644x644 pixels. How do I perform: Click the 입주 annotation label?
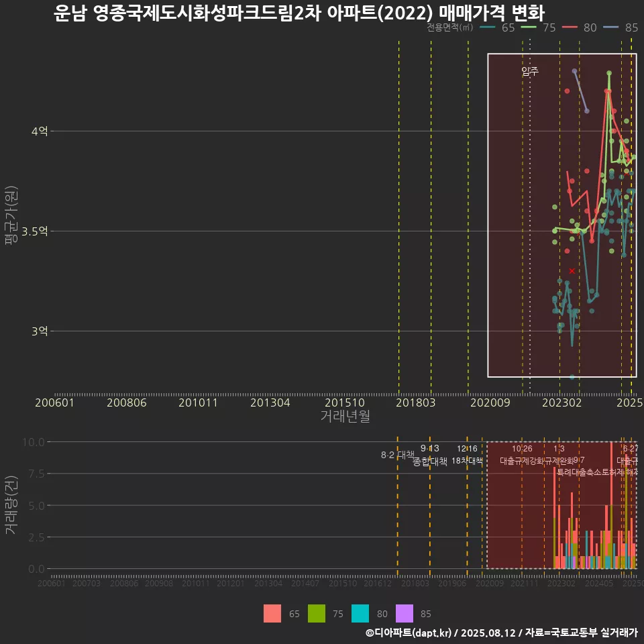tap(530, 72)
